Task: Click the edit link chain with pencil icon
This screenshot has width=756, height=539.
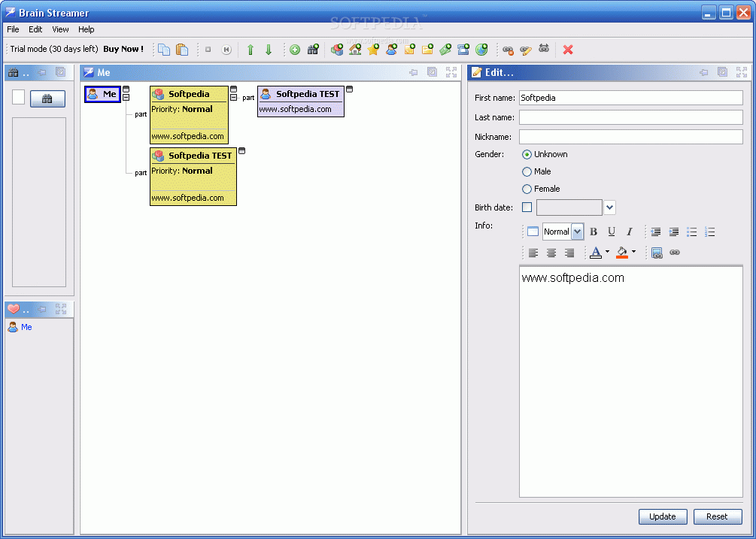Action: (526, 50)
